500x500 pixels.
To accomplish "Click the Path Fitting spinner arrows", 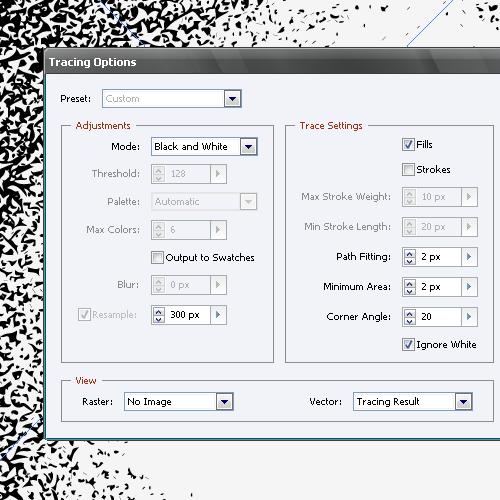I will [410, 257].
